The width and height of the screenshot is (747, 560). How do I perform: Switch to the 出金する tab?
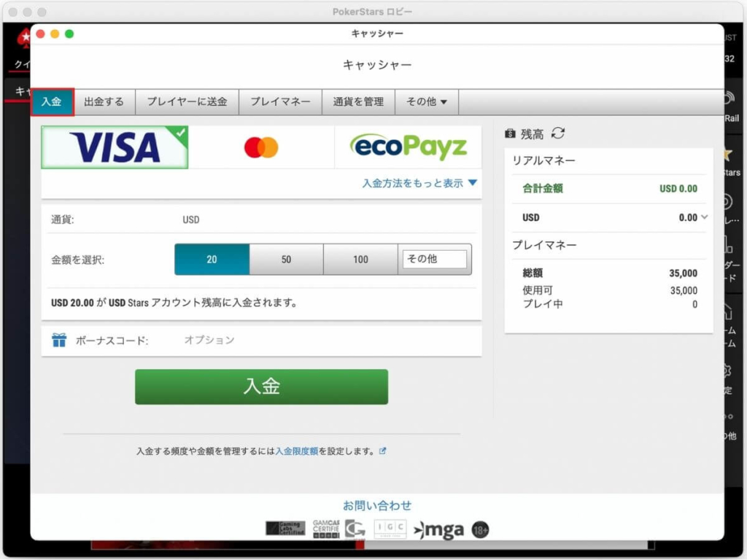pos(104,101)
